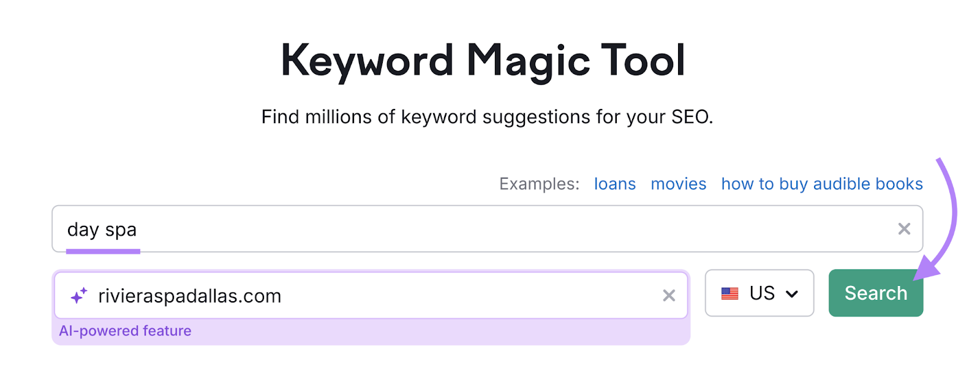The image size is (980, 382).
Task: Open the movies example keyword
Action: [678, 184]
